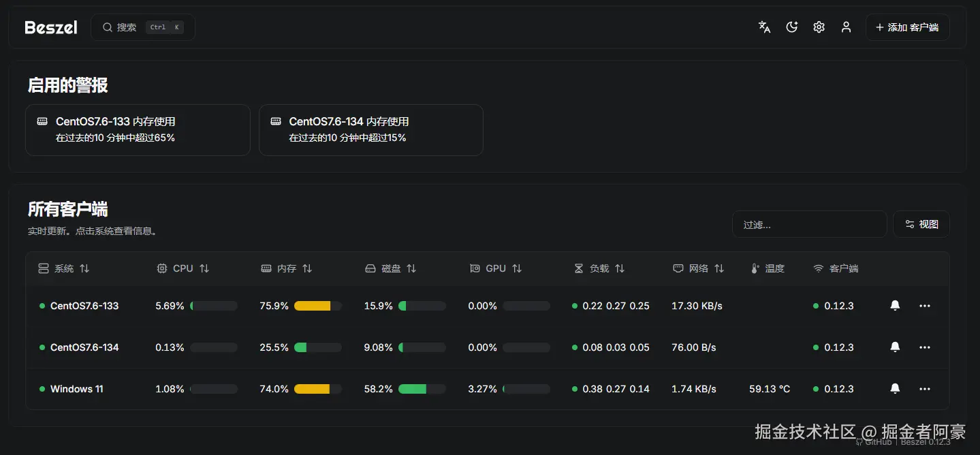The width and height of the screenshot is (980, 455).
Task: Open settings via the gear icon
Action: (x=819, y=27)
